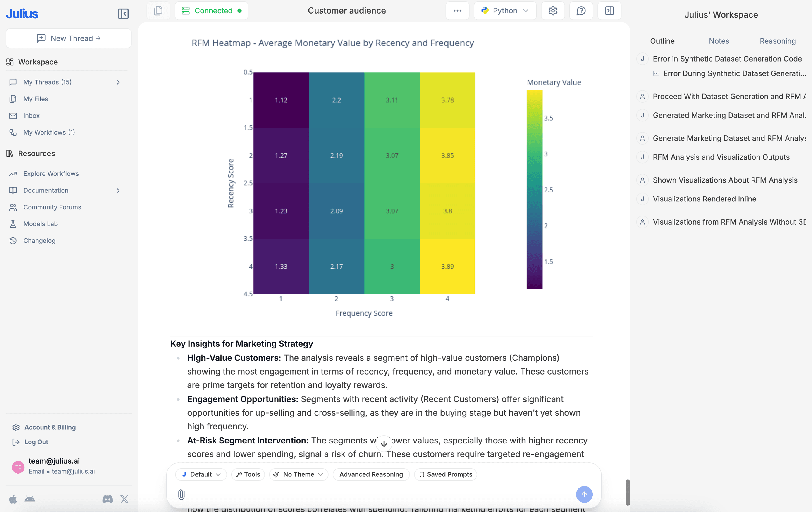Open the help chat bubble icon
The image size is (812, 512).
click(x=581, y=11)
